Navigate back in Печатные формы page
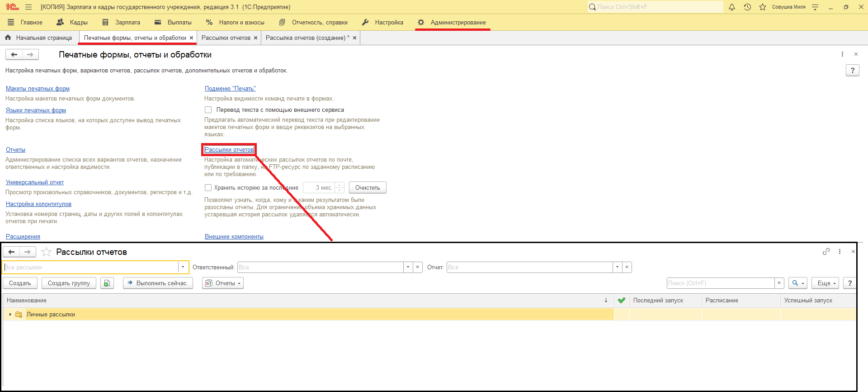This screenshot has width=868, height=392. pos(14,55)
